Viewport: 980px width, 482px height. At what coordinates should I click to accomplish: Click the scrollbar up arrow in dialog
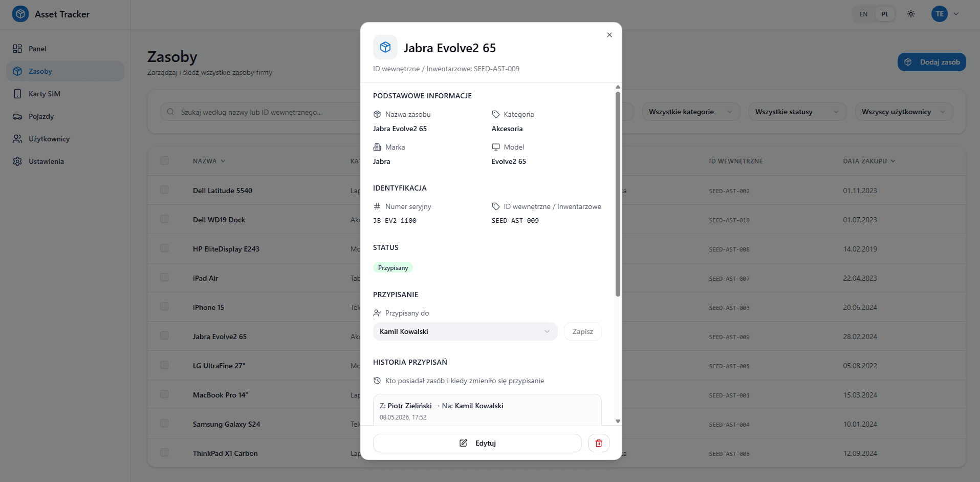618,87
